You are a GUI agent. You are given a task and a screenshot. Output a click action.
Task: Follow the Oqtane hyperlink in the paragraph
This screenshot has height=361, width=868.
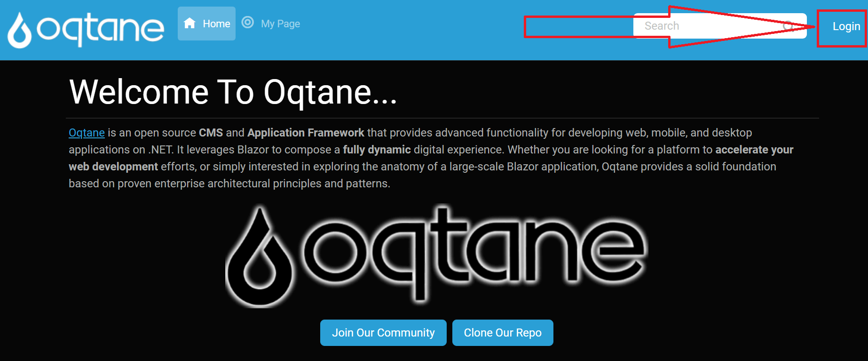87,133
